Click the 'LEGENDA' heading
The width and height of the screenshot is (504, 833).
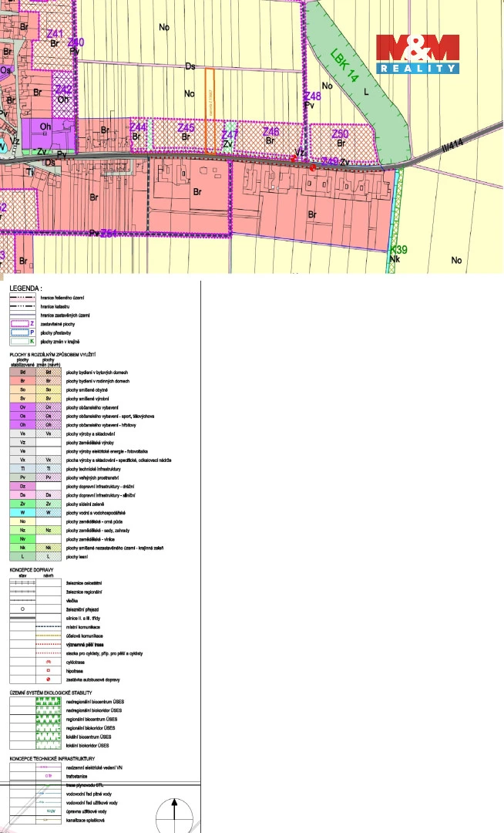coord(25,287)
